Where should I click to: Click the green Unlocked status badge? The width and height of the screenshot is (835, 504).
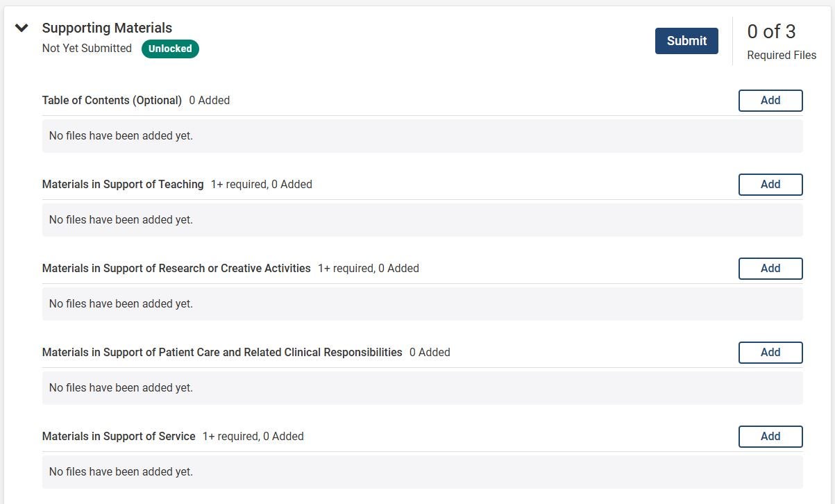170,49
